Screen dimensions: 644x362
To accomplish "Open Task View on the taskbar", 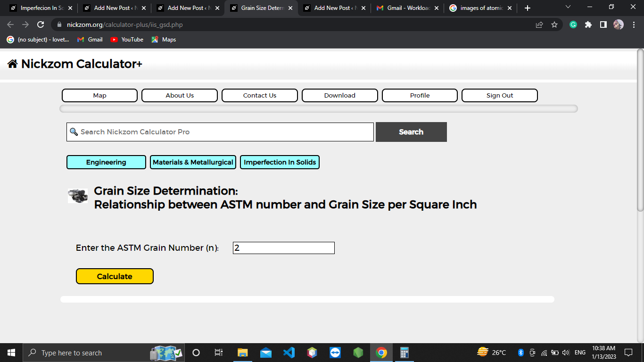I will point(218,353).
